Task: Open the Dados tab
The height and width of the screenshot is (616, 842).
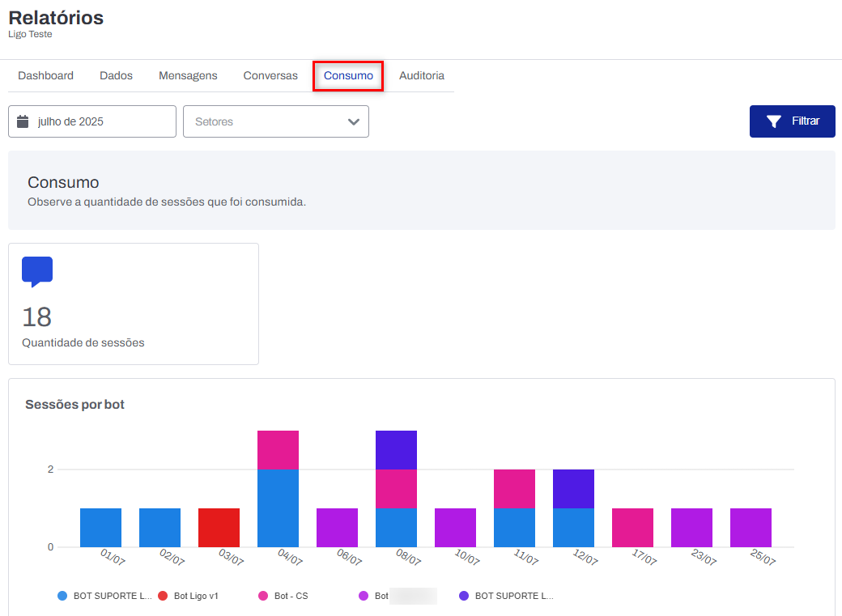Action: click(116, 75)
